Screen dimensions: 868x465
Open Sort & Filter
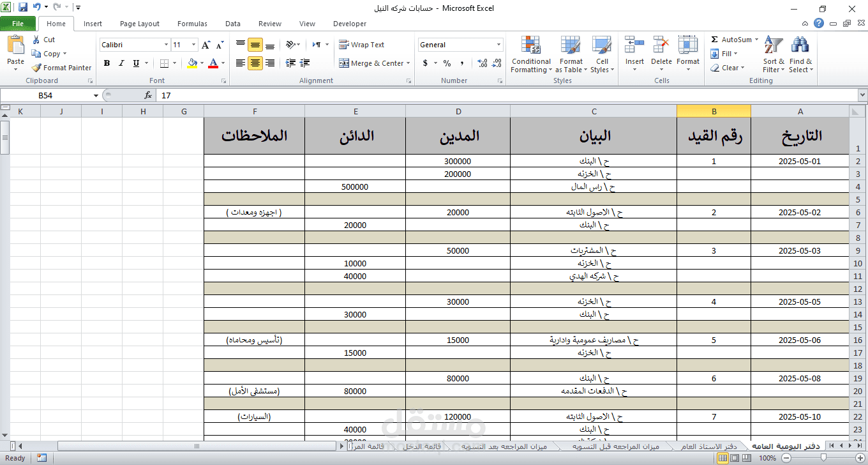[774, 55]
